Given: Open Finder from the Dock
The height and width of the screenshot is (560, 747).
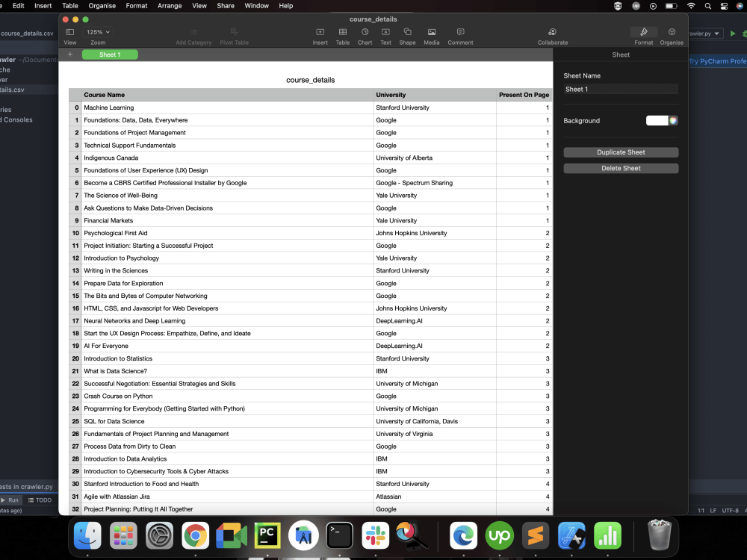Looking at the screenshot, I should [87, 535].
